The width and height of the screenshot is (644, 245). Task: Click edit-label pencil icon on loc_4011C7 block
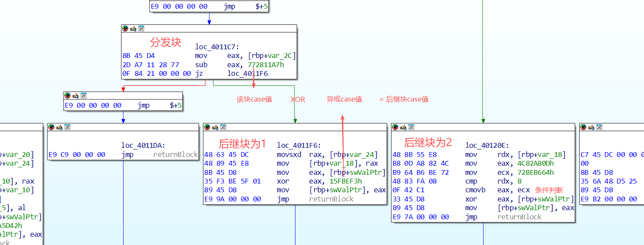133,28
